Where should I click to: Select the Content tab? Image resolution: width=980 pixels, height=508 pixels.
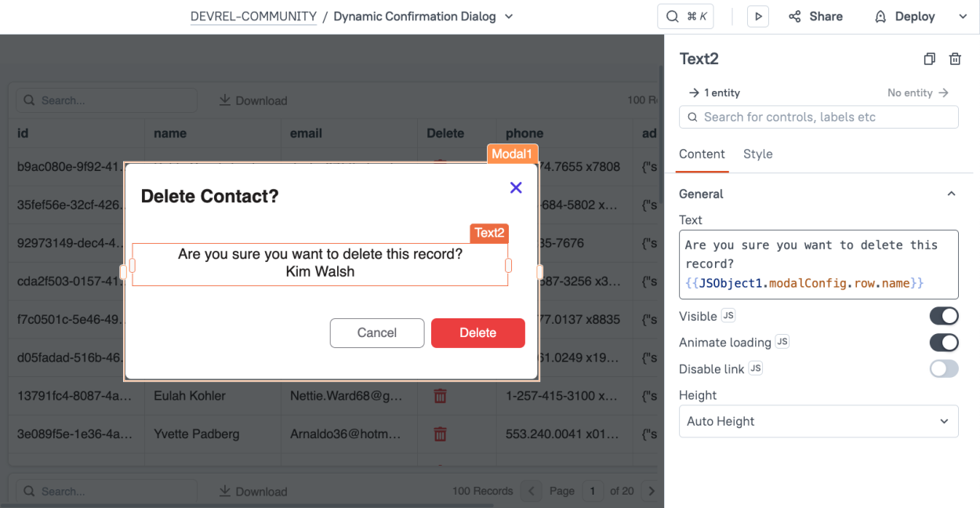[x=702, y=154]
